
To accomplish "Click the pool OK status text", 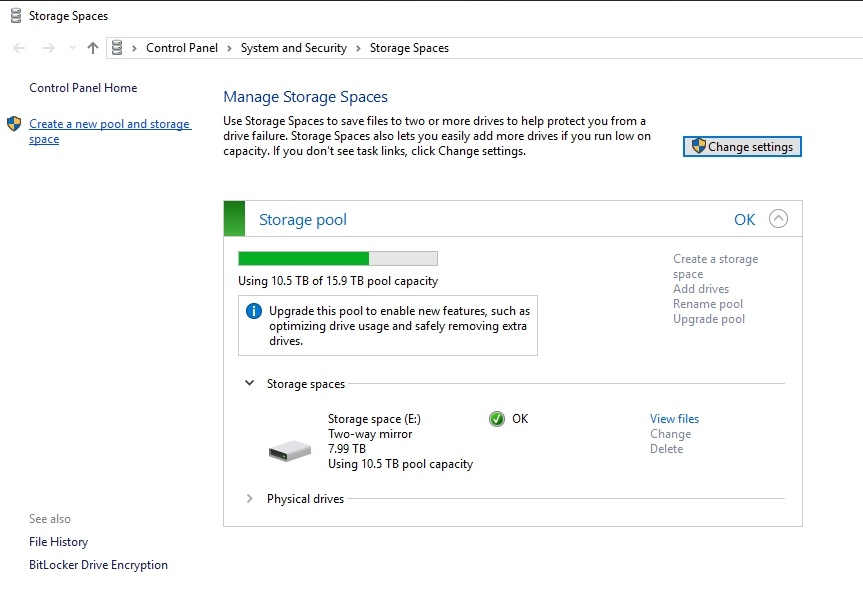I will (x=745, y=220).
